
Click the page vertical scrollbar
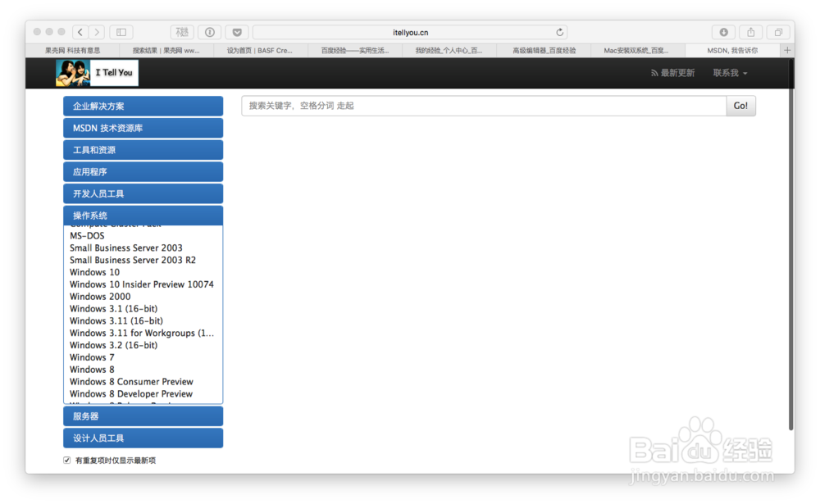[x=791, y=246]
